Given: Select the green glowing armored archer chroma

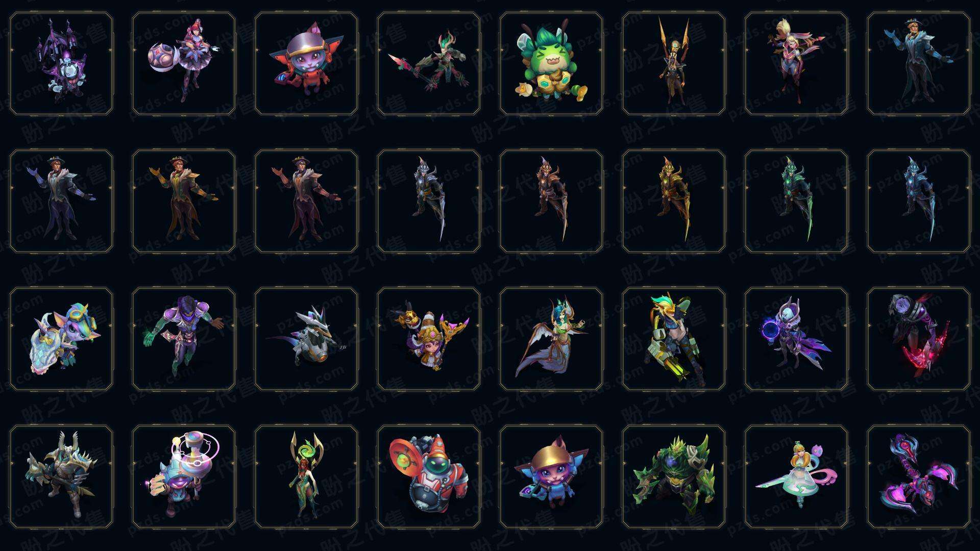Looking at the screenshot, I should pyautogui.click(x=796, y=202).
